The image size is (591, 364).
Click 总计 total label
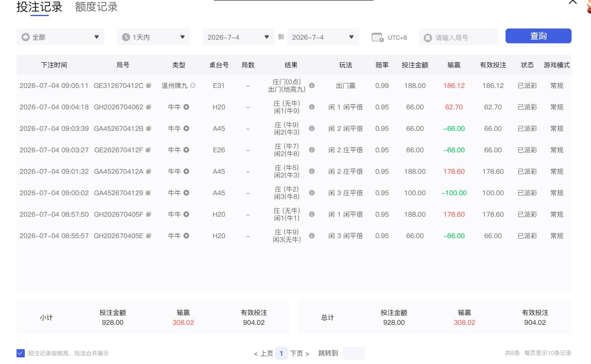(x=328, y=317)
